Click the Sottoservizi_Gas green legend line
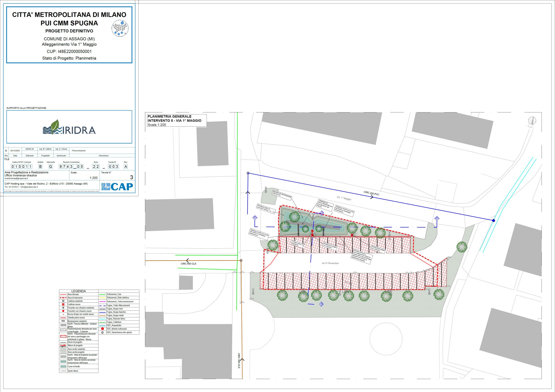Screen dimensions: 555x392 click(x=103, y=294)
